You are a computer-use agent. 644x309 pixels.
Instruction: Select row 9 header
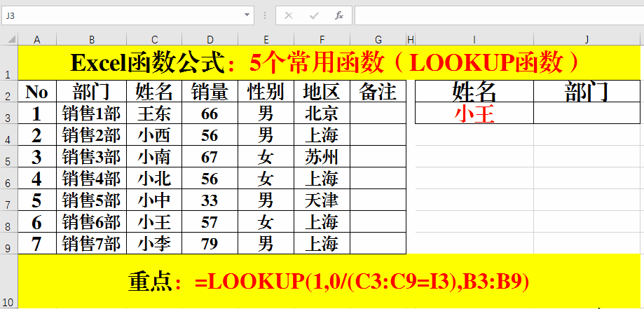(x=9, y=243)
